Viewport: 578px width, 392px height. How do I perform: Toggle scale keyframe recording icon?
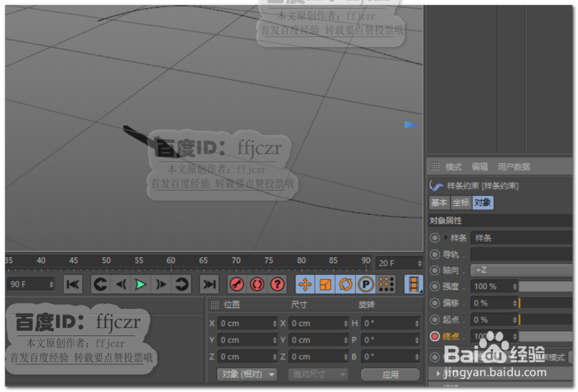click(x=325, y=284)
